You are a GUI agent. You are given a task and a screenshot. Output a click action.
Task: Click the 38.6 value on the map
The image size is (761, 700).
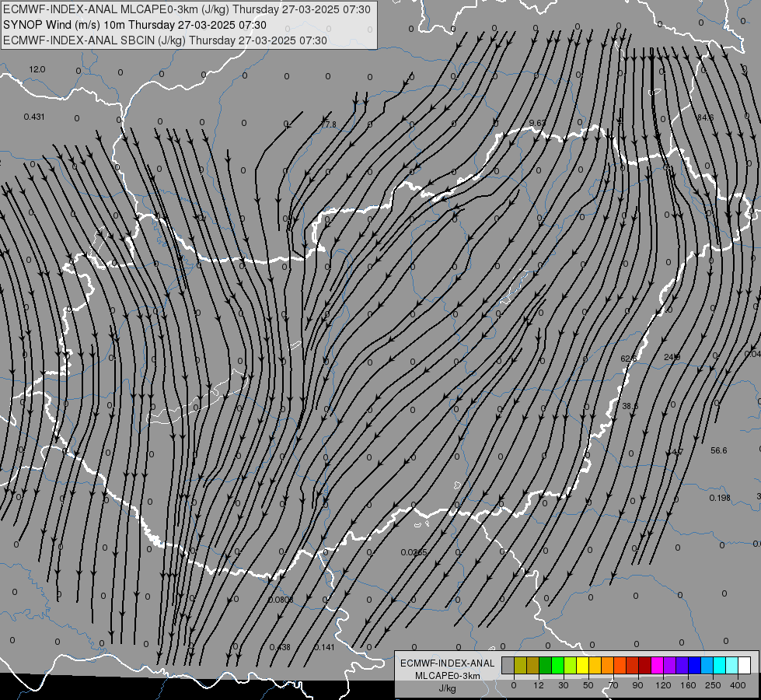(x=630, y=406)
